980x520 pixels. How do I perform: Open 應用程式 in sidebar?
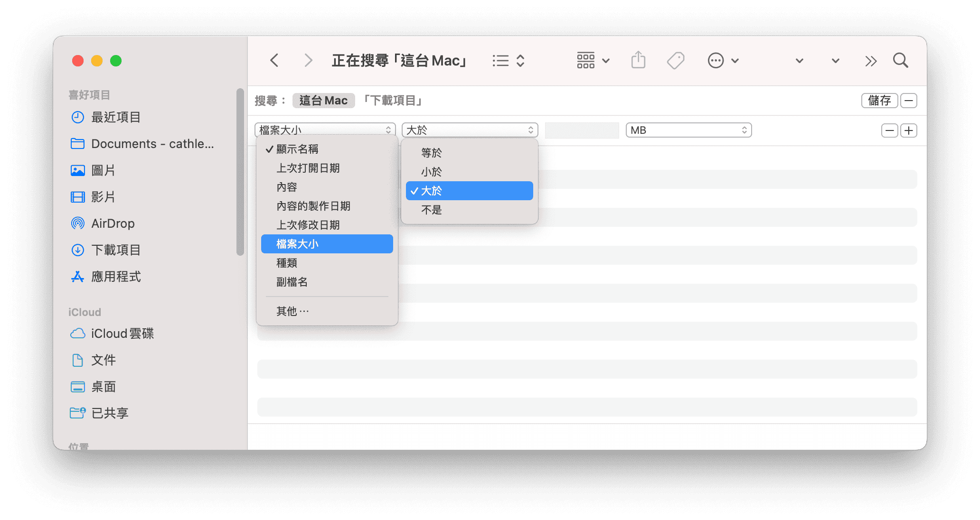tap(105, 277)
